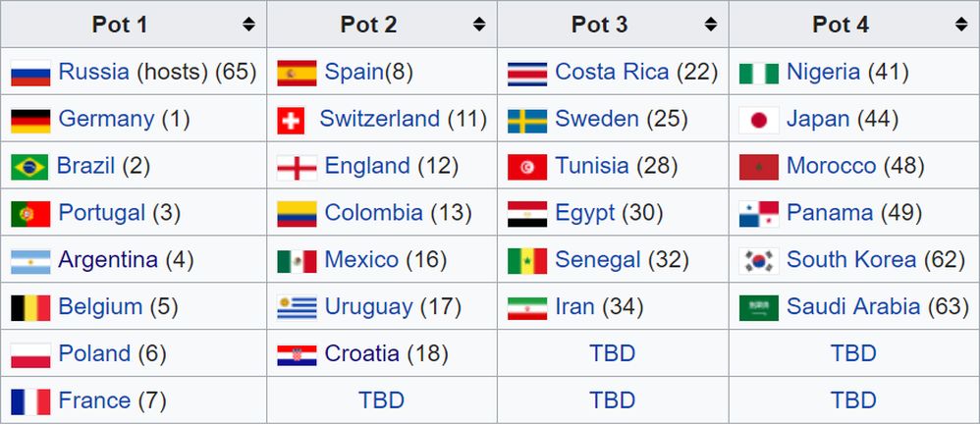
Task: Click the Japan flag icon
Action: [758, 120]
